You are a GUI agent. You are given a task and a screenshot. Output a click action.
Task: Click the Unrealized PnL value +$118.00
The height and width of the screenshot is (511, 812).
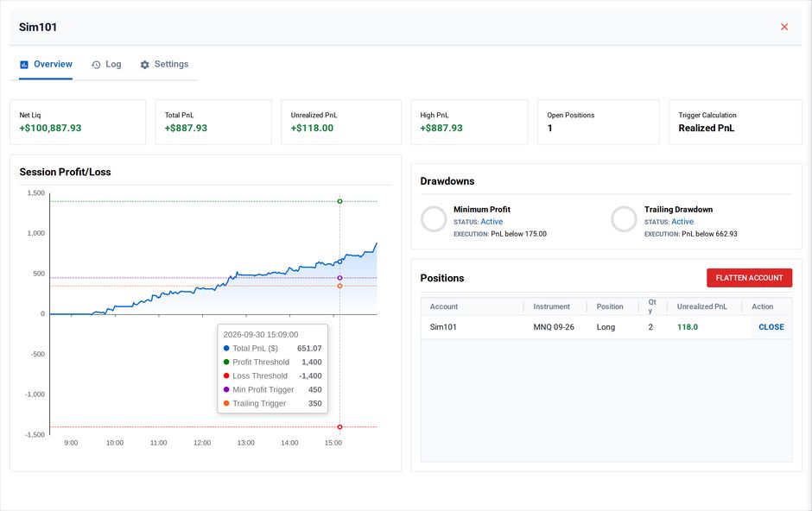(x=312, y=129)
